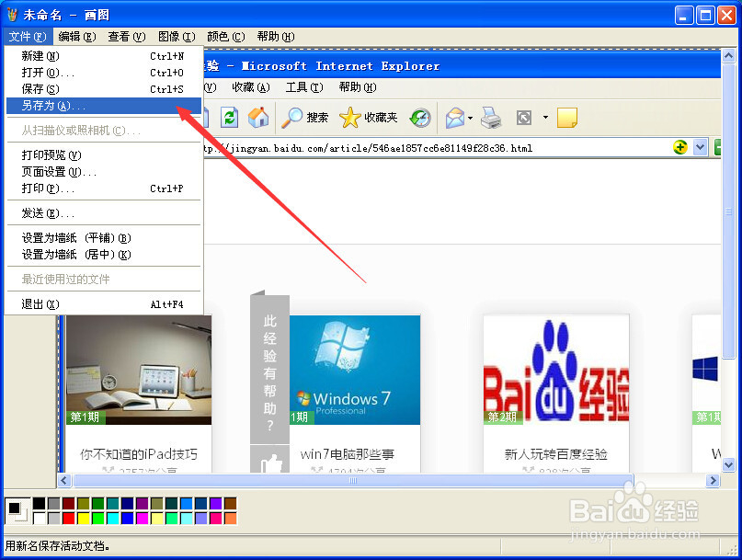
Task: Pick the bright red color swatch
Action: (x=69, y=518)
